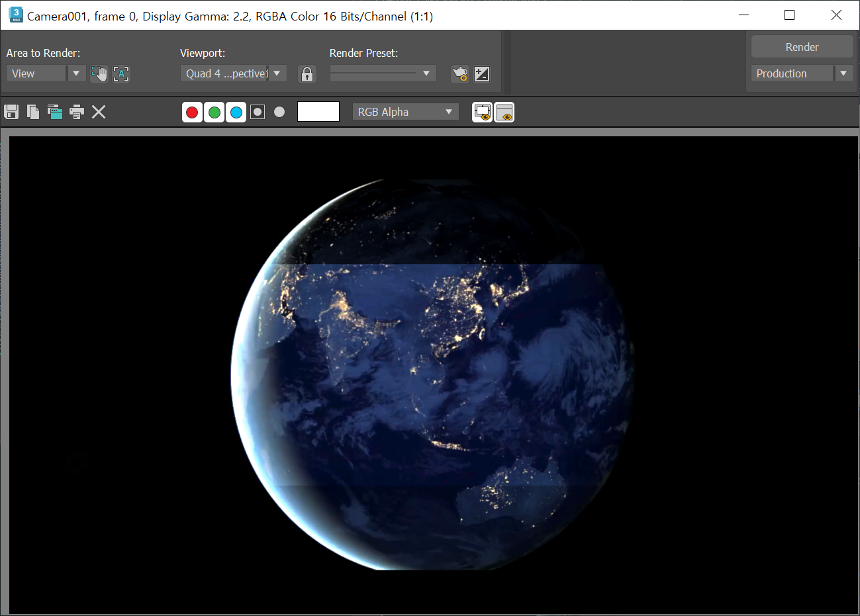Toggle the UI panel visibility icon

(x=504, y=112)
